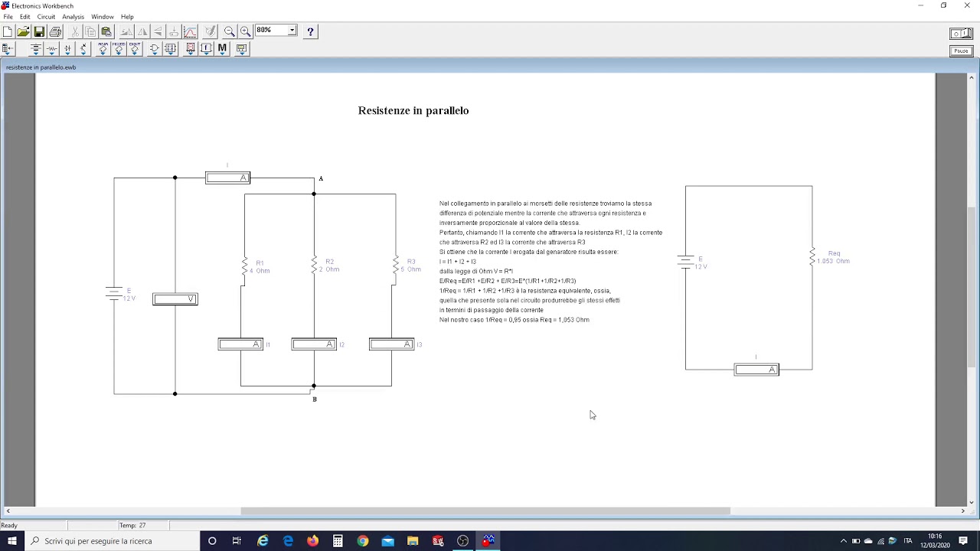
Task: Open the Edit menu
Action: pyautogui.click(x=25, y=17)
